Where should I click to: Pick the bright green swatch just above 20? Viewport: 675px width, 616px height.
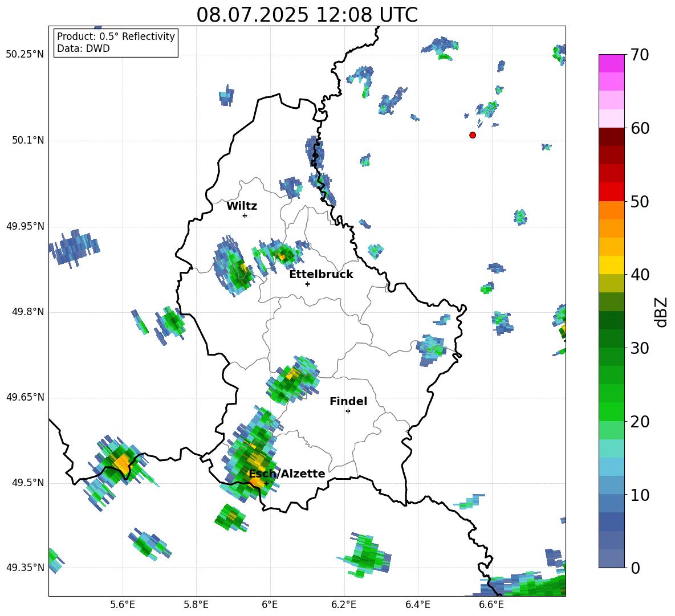click(611, 411)
